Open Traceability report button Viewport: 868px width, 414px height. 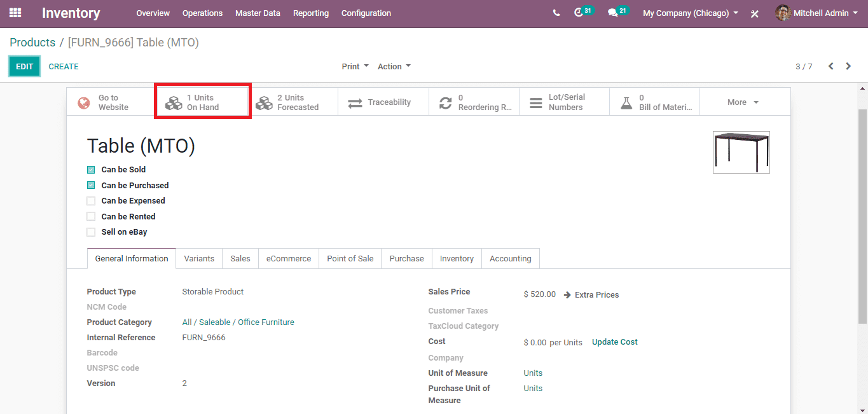tap(383, 102)
